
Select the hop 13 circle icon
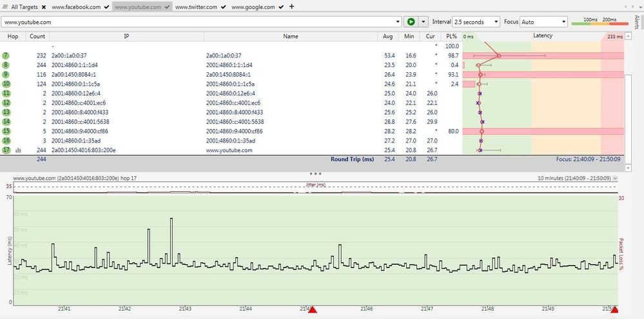coord(6,112)
